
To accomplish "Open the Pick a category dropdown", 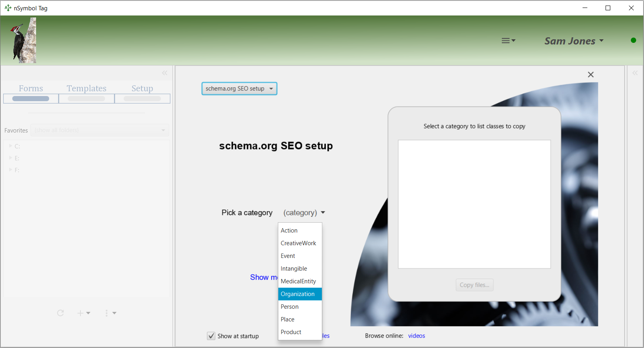I will pyautogui.click(x=304, y=213).
